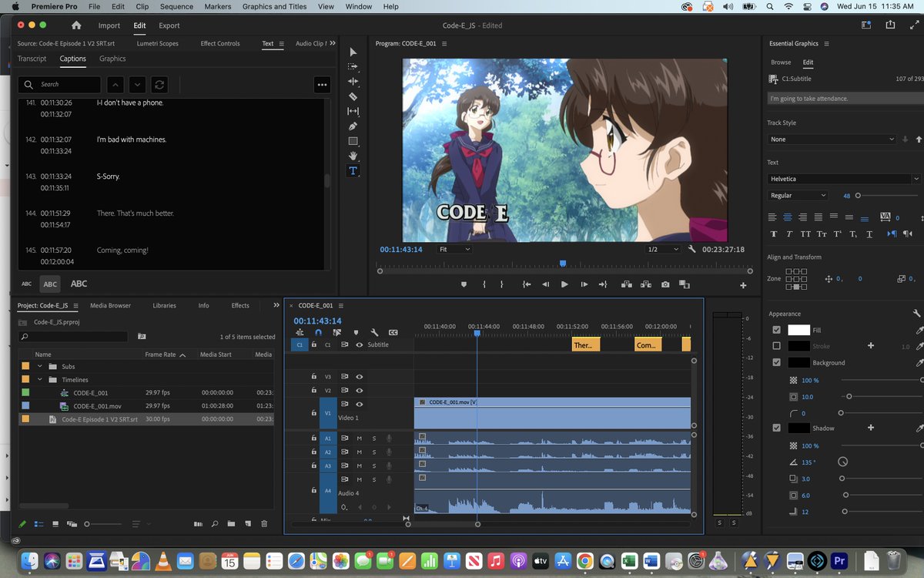Screen dimensions: 924x578
Task: Select the Rectangle tool
Action: [353, 141]
